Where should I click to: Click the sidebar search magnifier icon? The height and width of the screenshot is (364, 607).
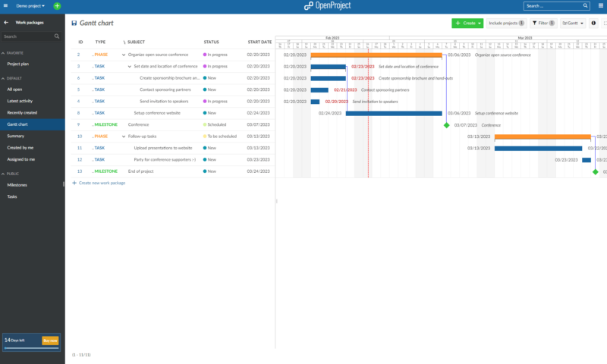[x=57, y=36]
